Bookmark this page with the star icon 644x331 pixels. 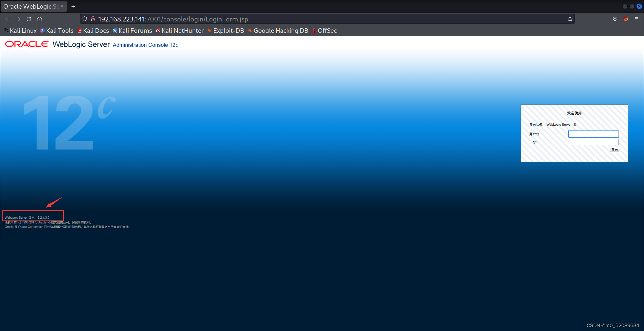(570, 19)
